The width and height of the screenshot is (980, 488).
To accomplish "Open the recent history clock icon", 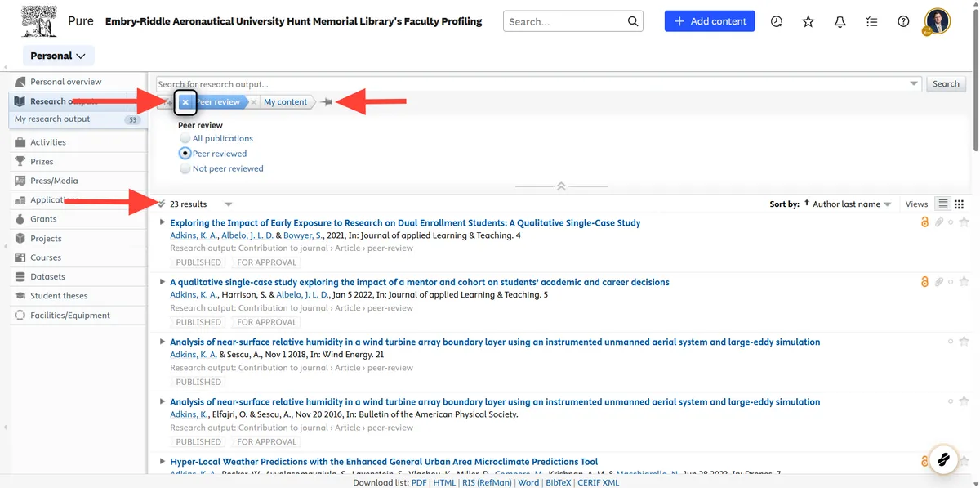I will (777, 21).
